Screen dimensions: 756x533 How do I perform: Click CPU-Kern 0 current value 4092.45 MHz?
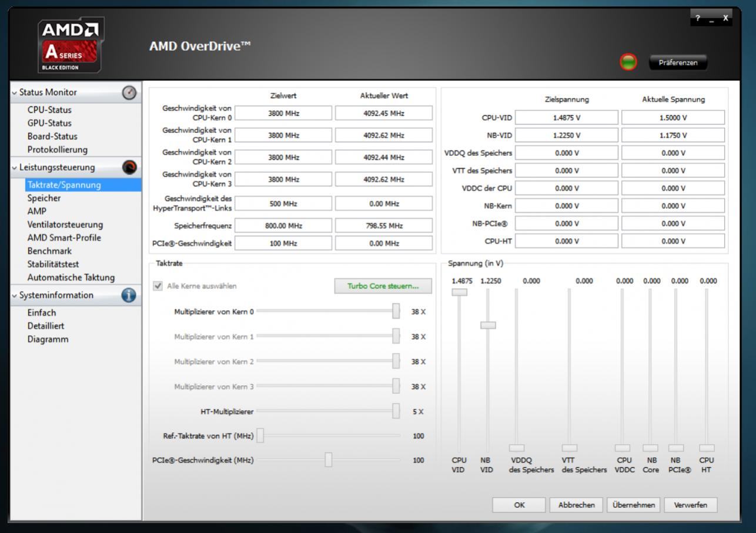tap(383, 113)
